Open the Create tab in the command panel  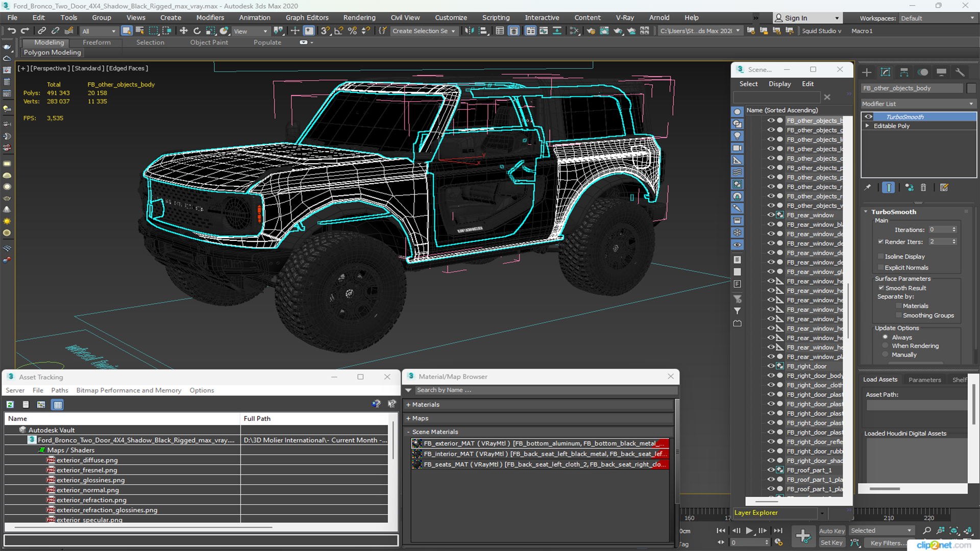click(x=867, y=72)
